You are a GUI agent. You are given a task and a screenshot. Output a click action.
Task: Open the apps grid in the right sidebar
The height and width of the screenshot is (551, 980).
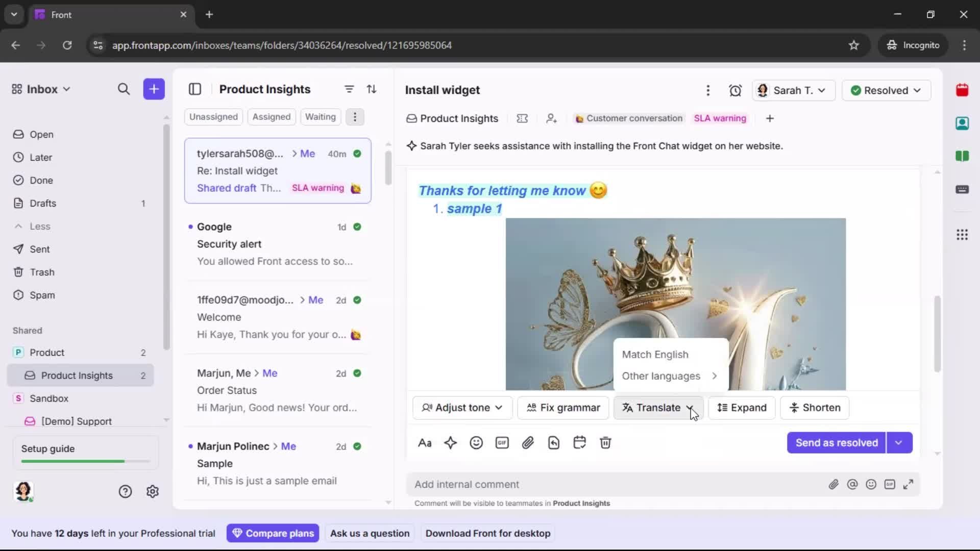click(x=962, y=235)
